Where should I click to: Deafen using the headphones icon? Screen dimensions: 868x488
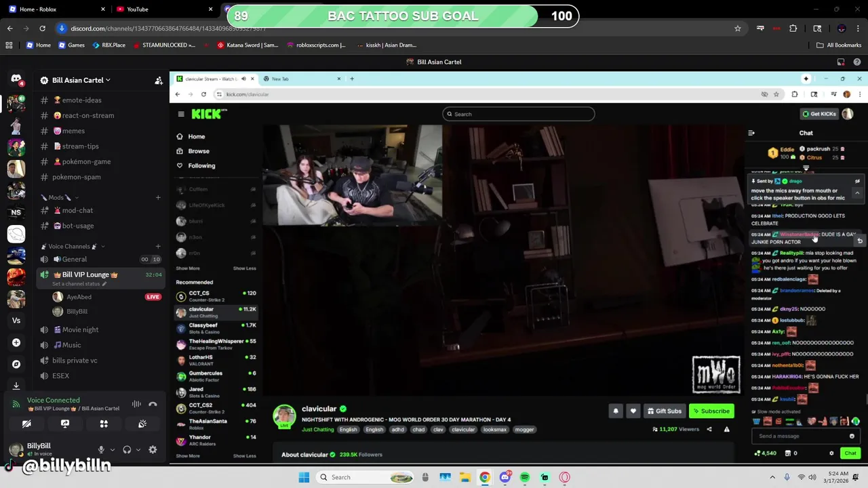click(x=127, y=449)
